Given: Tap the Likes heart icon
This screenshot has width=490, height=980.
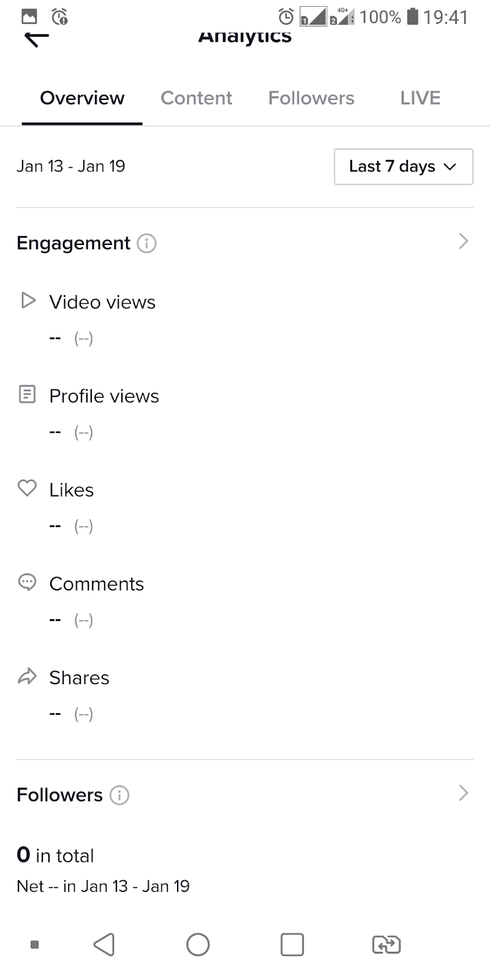Looking at the screenshot, I should (27, 488).
